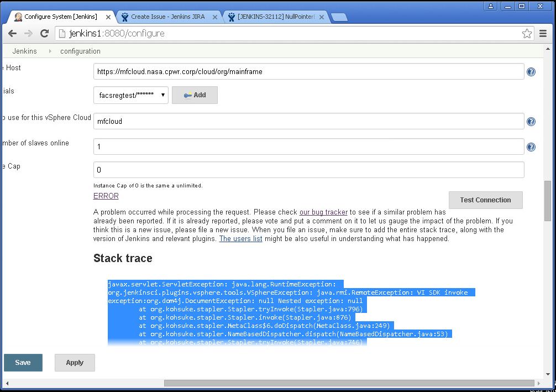Click help icon beside mfcloud field
The image size is (556, 392).
(531, 122)
